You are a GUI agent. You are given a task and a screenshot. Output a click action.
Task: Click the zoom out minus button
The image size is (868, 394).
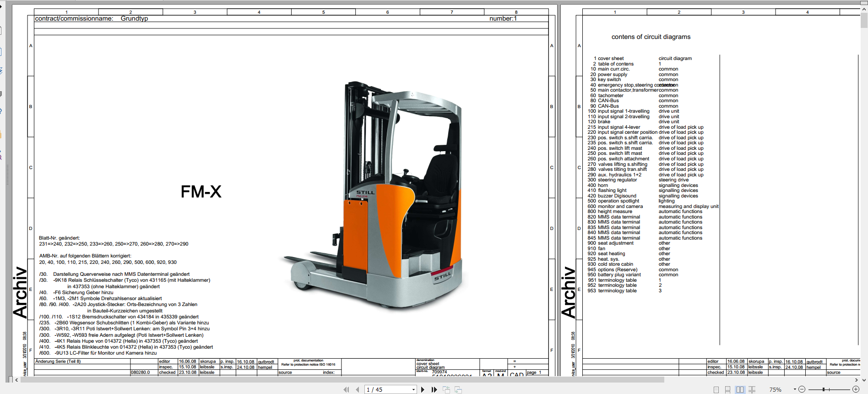802,389
